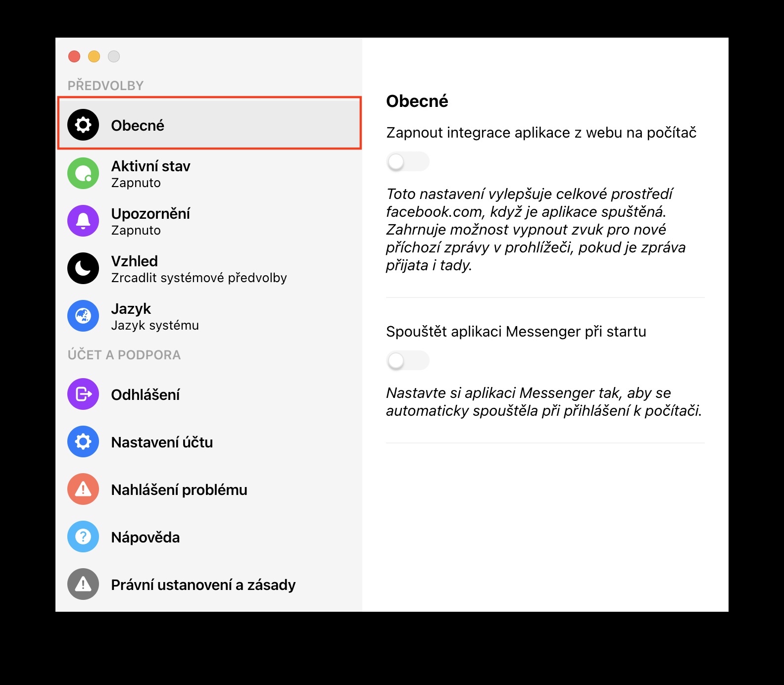Image resolution: width=784 pixels, height=685 pixels.
Task: Enable launching Messenger at startup switch
Action: [408, 360]
